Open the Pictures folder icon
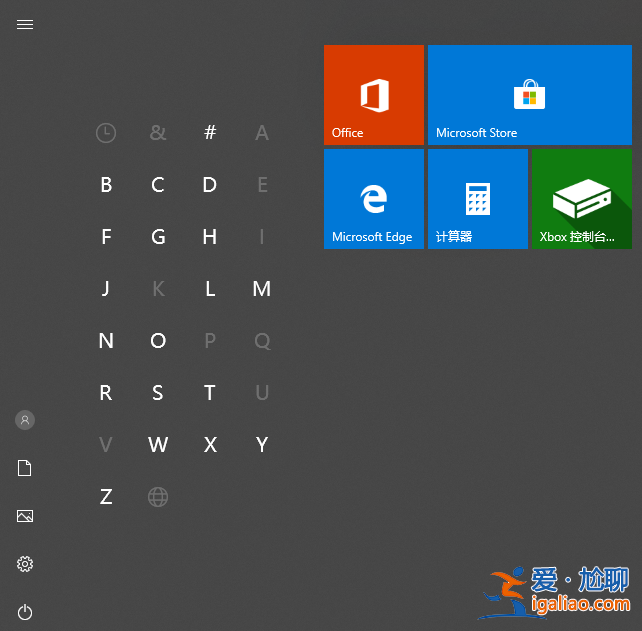642x631 pixels. pos(25,516)
